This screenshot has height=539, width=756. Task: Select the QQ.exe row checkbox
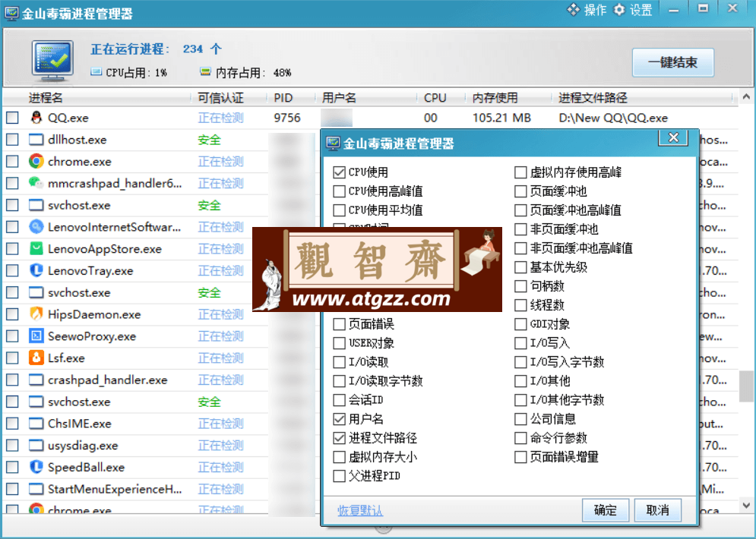pyautogui.click(x=12, y=118)
